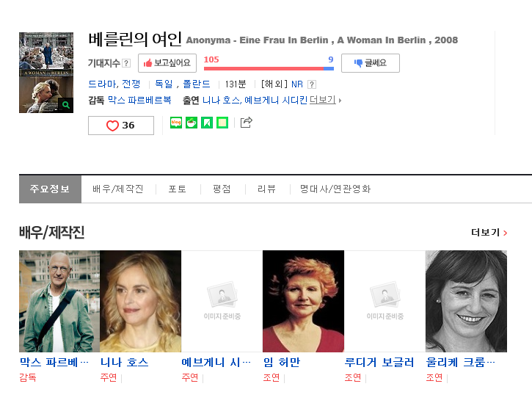Viewport: 532px width, 403px height.
Task: Toggle thumbs-down 글쎄요 button
Action: click(x=370, y=63)
